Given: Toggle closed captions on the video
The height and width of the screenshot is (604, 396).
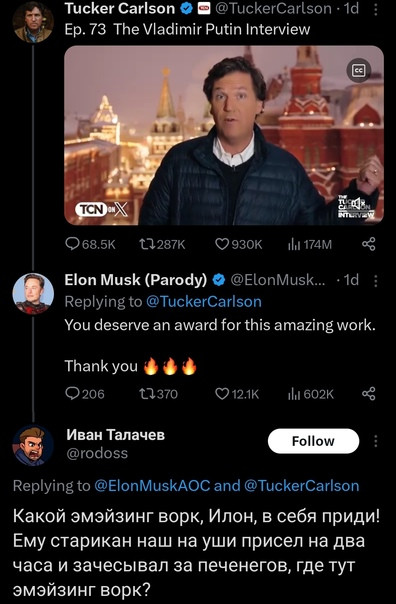Looking at the screenshot, I should pos(359,70).
